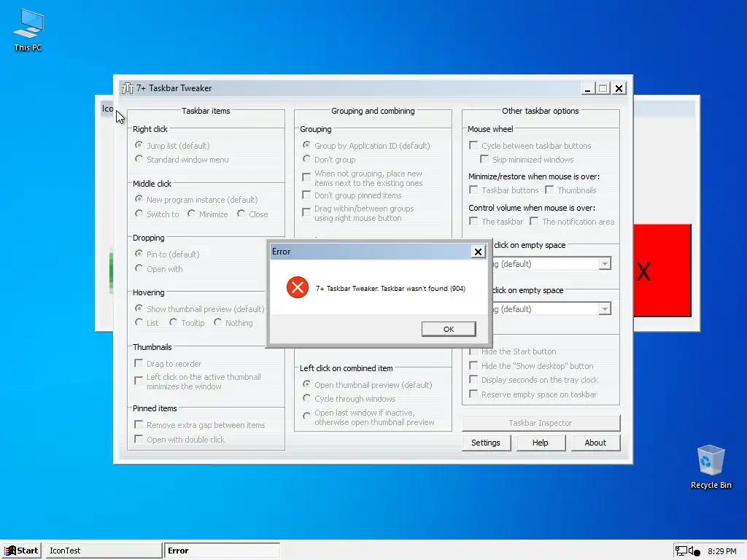The image size is (747, 560).
Task: Click the About button
Action: [595, 443]
